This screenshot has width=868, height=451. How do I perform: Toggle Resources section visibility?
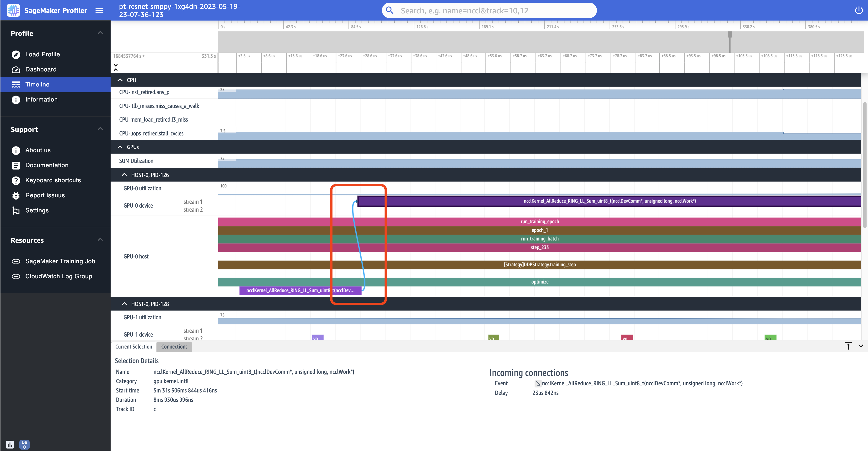(100, 240)
